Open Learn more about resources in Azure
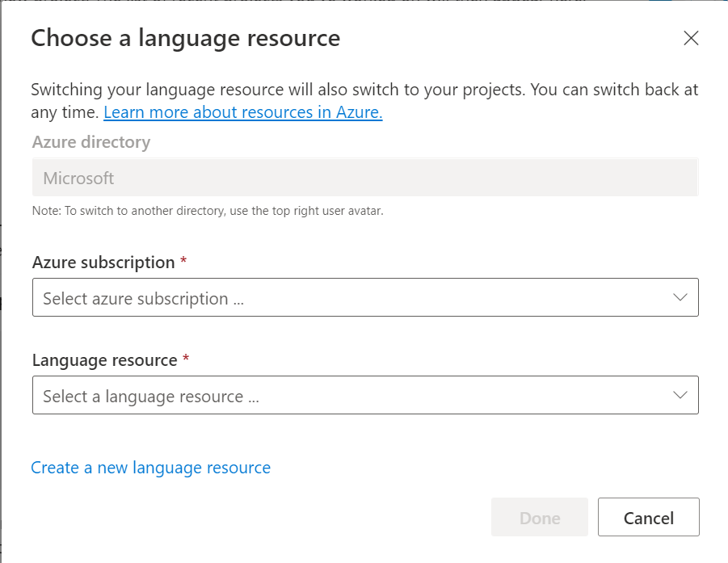Image resolution: width=728 pixels, height=563 pixels. click(242, 112)
